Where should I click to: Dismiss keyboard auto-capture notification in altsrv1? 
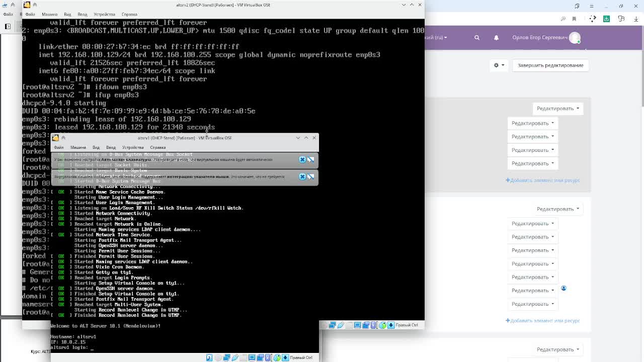click(302, 159)
